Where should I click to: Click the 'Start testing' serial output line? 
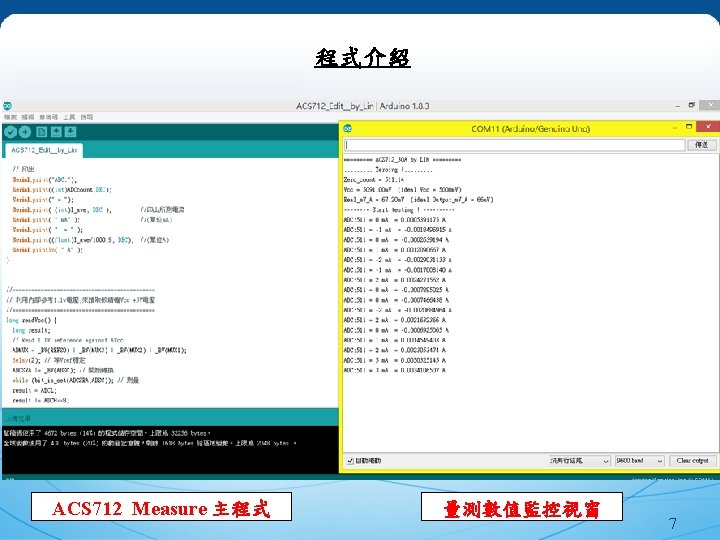399,210
